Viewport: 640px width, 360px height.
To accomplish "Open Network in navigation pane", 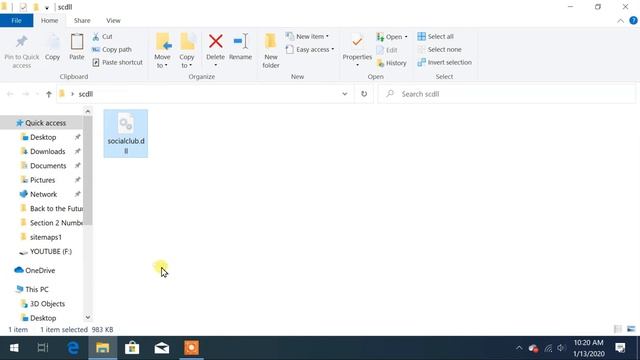I will point(43,194).
